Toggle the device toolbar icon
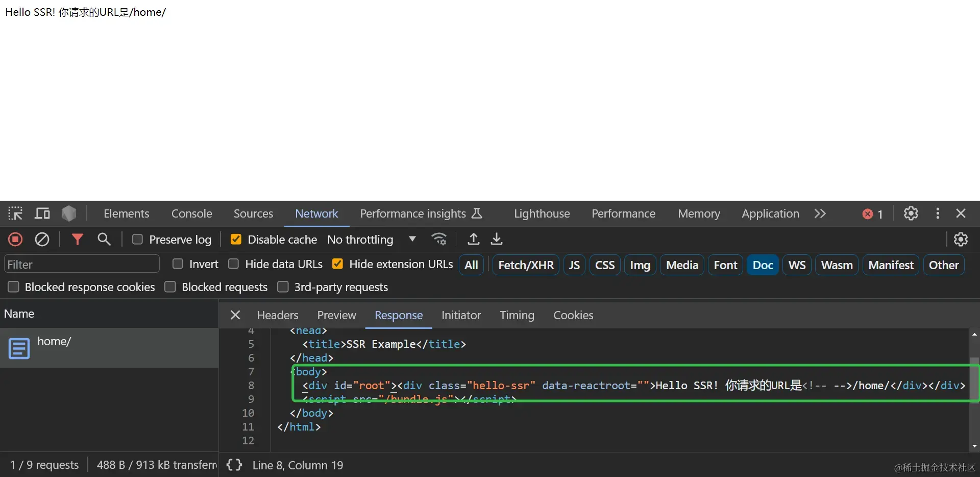Image resolution: width=980 pixels, height=477 pixels. click(x=42, y=213)
